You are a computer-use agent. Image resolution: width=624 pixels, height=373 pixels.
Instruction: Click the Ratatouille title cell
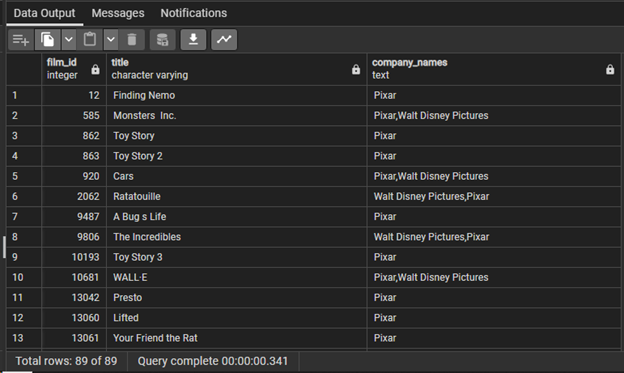click(x=236, y=196)
